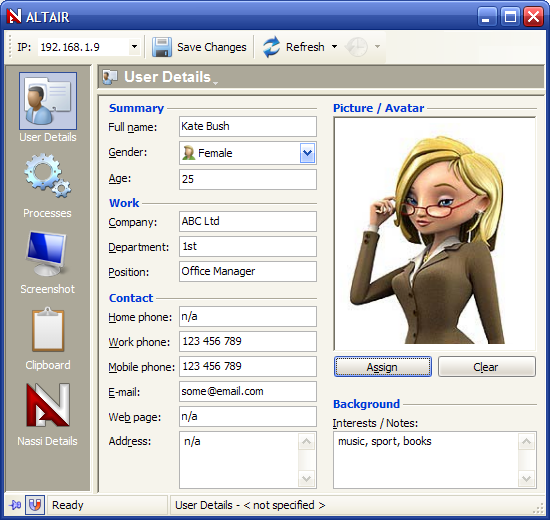The image size is (550, 520).
Task: Click the avatar picture thumbnail
Action: (435, 234)
